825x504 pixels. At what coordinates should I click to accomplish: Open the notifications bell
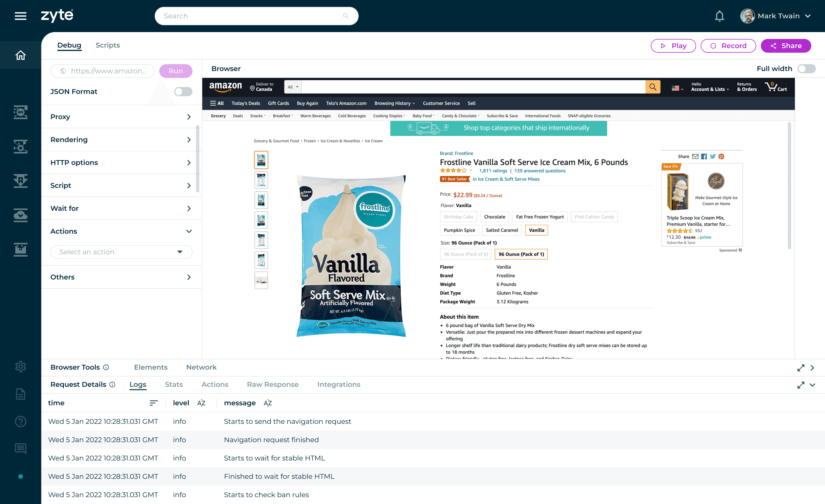coord(719,16)
